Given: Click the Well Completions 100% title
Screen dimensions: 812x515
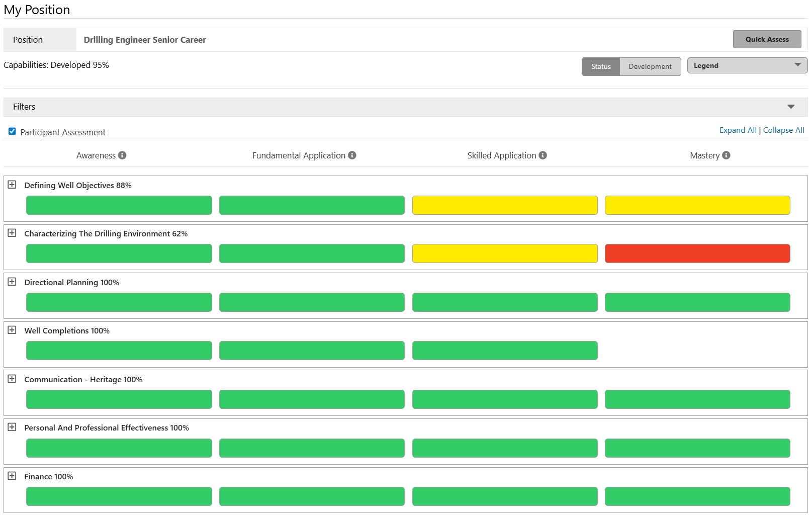Looking at the screenshot, I should 67,330.
